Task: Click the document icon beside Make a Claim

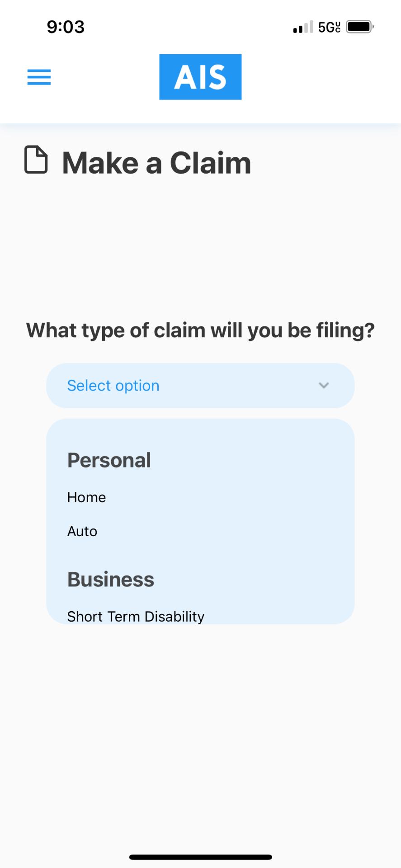Action: 36,160
